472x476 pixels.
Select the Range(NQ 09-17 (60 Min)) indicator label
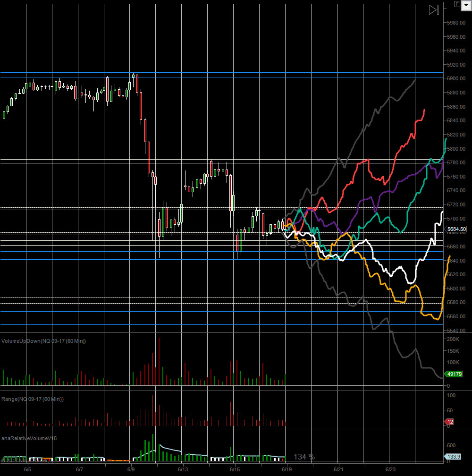[33, 399]
